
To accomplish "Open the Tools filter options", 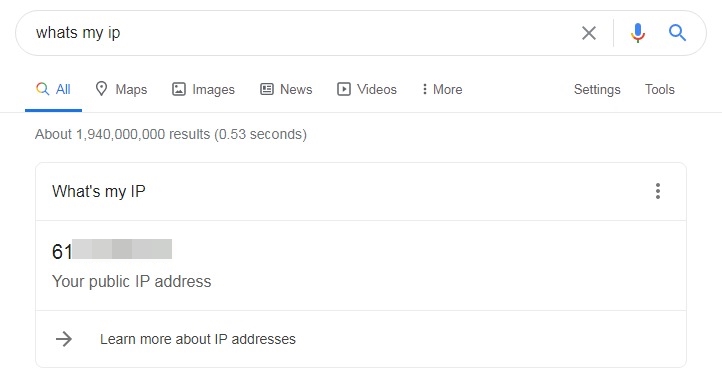I will click(x=659, y=89).
